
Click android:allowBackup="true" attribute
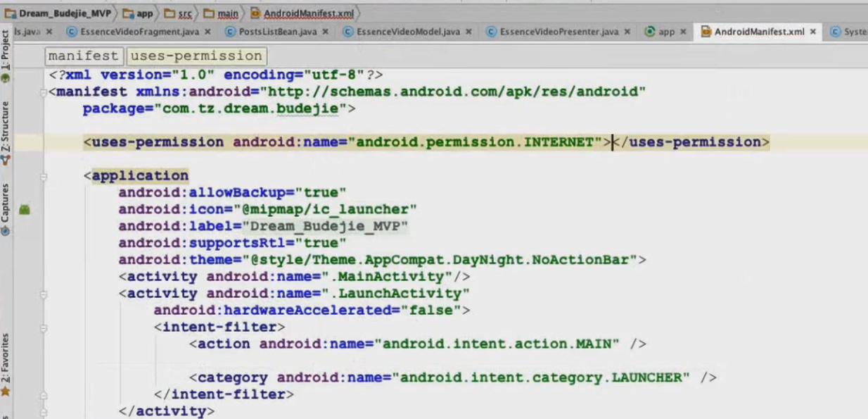(x=233, y=192)
